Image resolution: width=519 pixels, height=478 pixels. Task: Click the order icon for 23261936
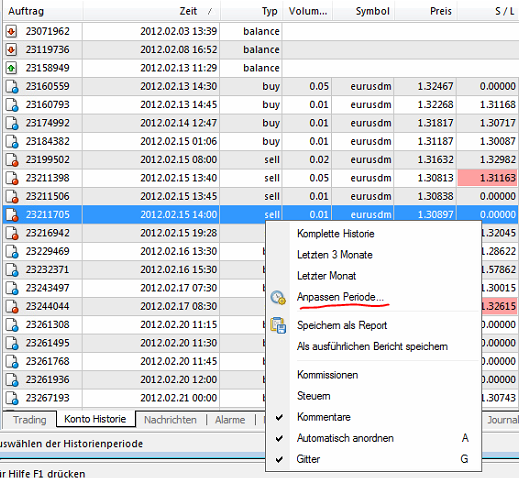[12, 380]
